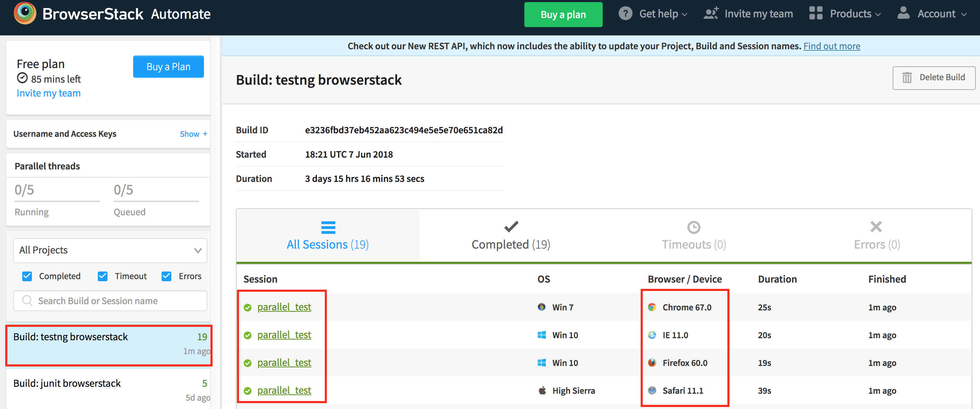Click Windows icon in the IE 11.0 row
The height and width of the screenshot is (409, 980).
pyautogui.click(x=542, y=335)
